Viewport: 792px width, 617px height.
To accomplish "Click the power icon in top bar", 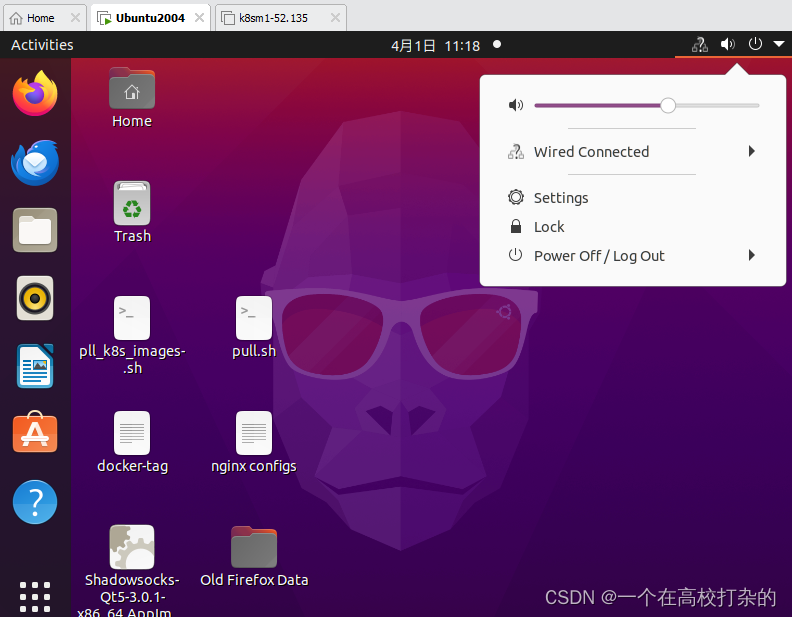I will point(755,44).
